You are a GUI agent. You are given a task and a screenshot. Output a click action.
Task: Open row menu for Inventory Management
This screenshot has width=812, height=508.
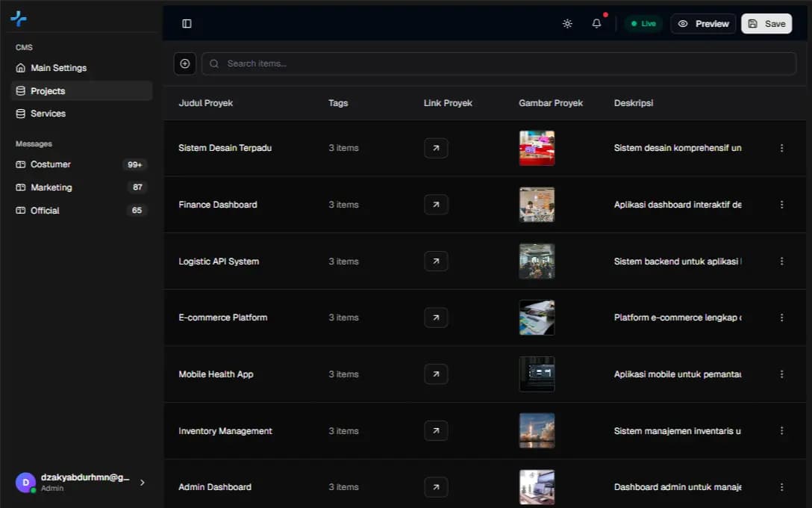(782, 431)
